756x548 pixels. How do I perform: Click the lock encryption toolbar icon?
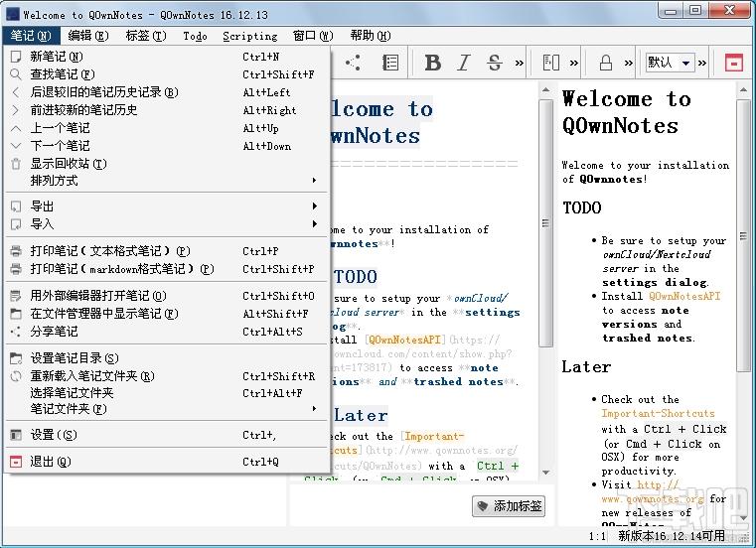coord(606,63)
